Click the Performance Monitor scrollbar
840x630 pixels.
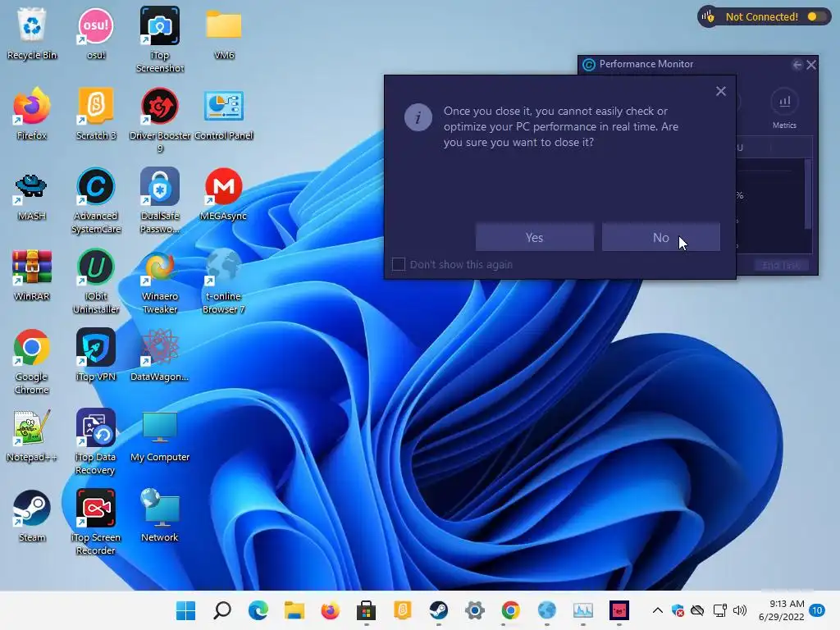808,194
